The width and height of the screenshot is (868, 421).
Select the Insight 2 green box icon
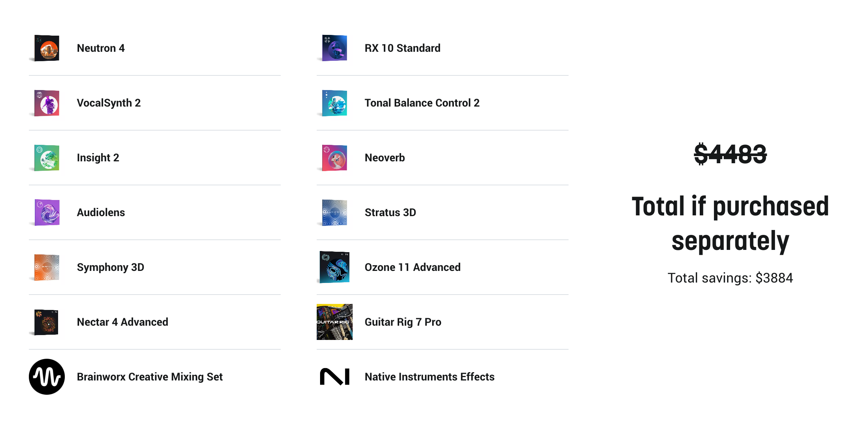point(46,158)
